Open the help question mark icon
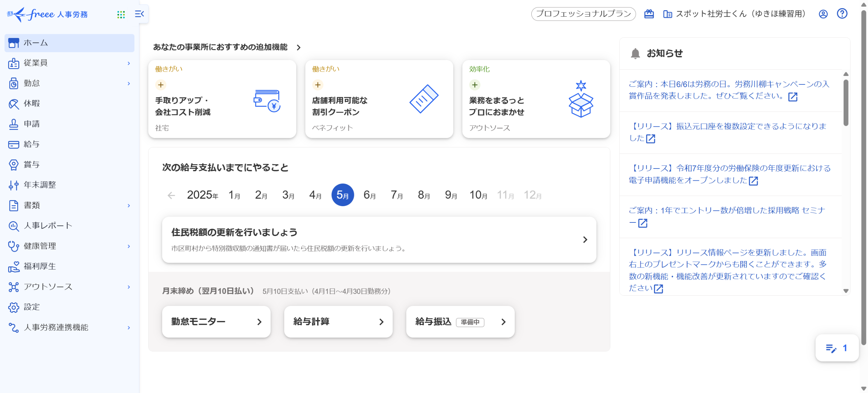The height and width of the screenshot is (393, 868). pyautogui.click(x=842, y=14)
